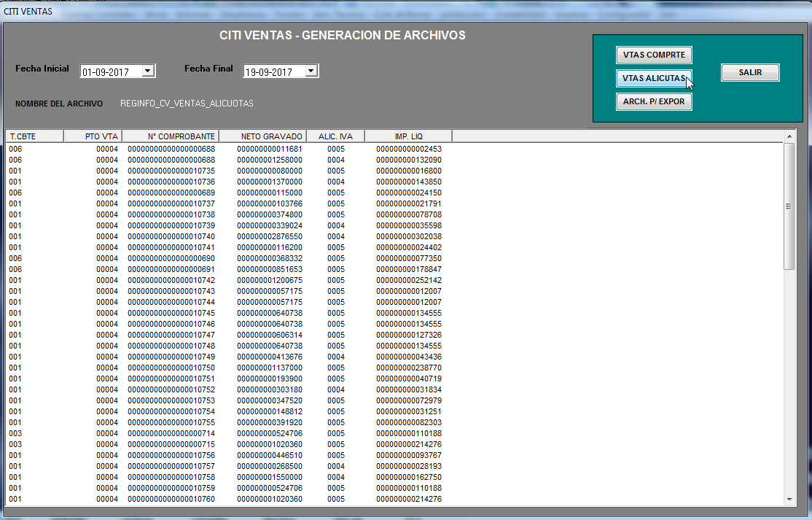Click neto gravado value ending in 1550000
This screenshot has width=812, height=520.
[x=270, y=477]
